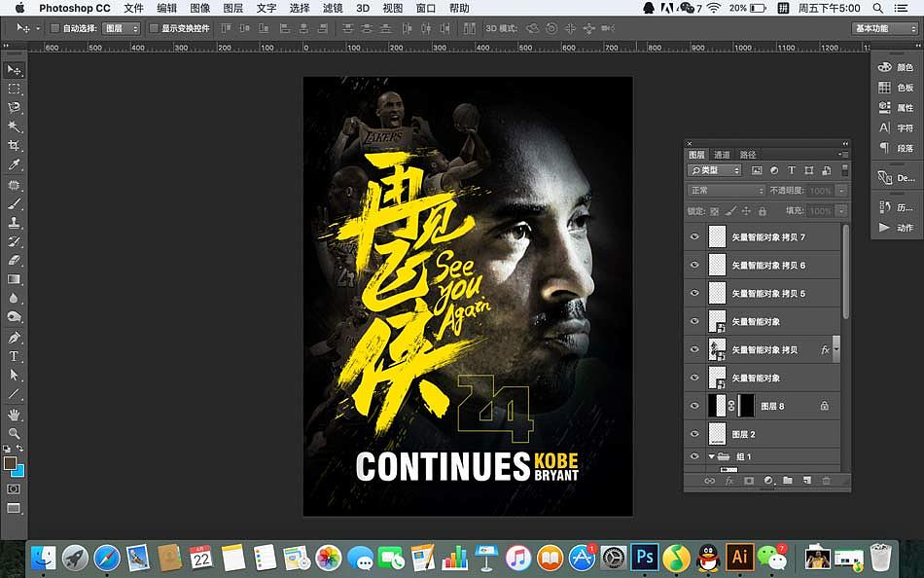This screenshot has height=578, width=924.
Task: Open the auto-select 图层 dropdown
Action: click(x=121, y=28)
